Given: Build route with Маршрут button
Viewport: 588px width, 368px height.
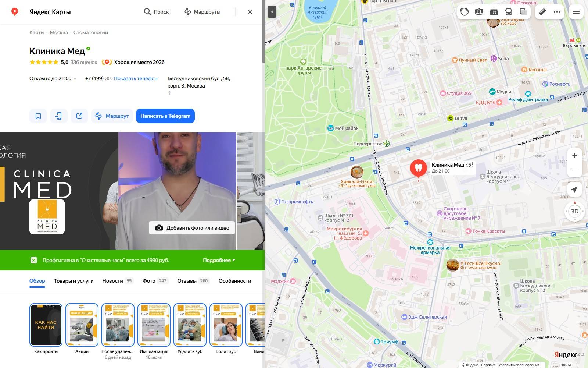Looking at the screenshot, I should click(x=112, y=116).
